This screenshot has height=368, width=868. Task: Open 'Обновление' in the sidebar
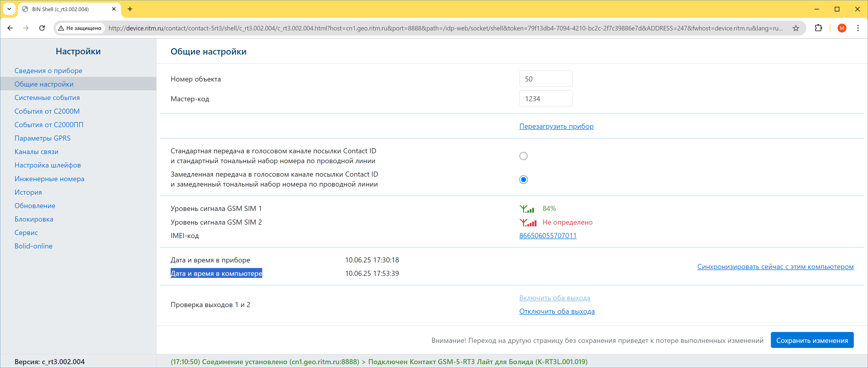tap(35, 206)
